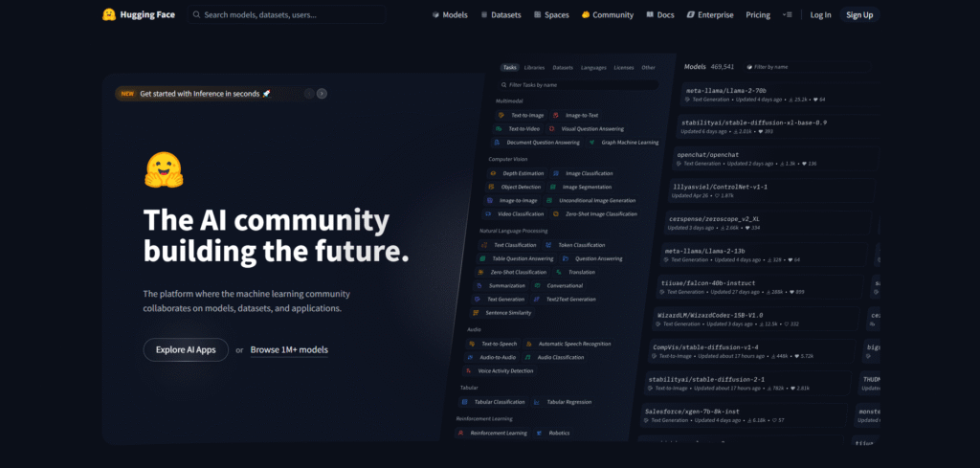Open the Spaces navigation item

pyautogui.click(x=551, y=15)
